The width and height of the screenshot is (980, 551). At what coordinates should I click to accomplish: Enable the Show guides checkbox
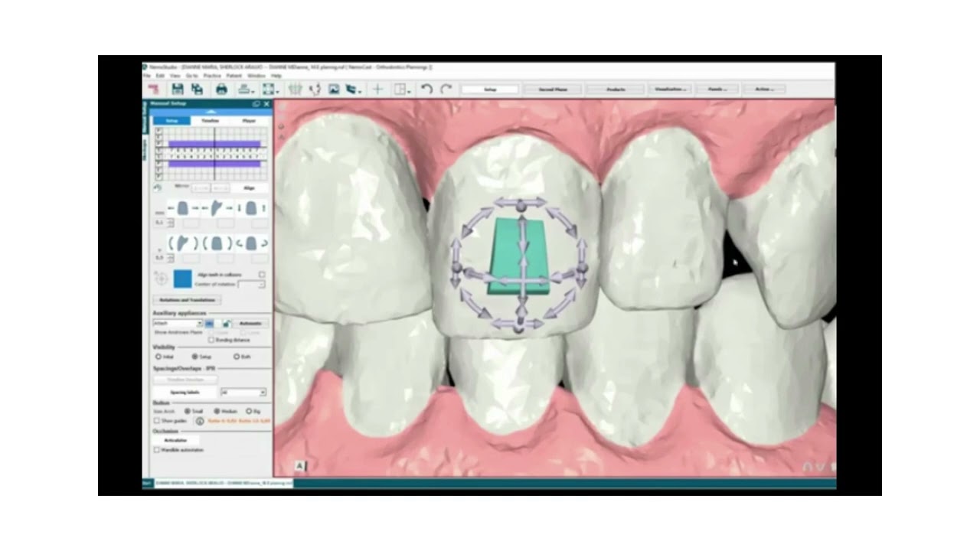pos(157,421)
